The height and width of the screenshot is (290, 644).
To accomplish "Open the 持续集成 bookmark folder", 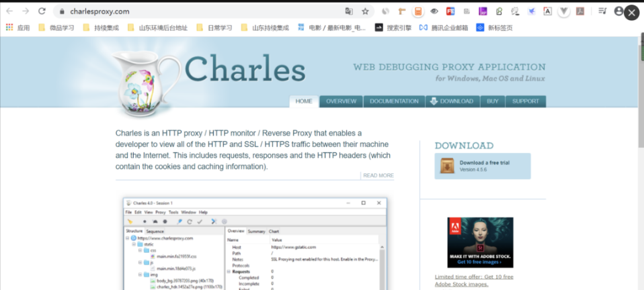I will click(x=101, y=28).
